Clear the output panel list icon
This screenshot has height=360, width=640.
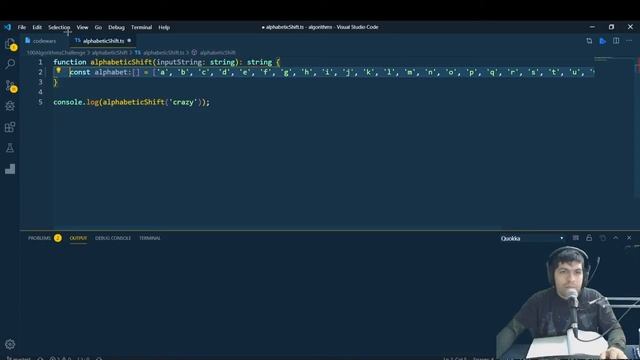tap(576, 238)
